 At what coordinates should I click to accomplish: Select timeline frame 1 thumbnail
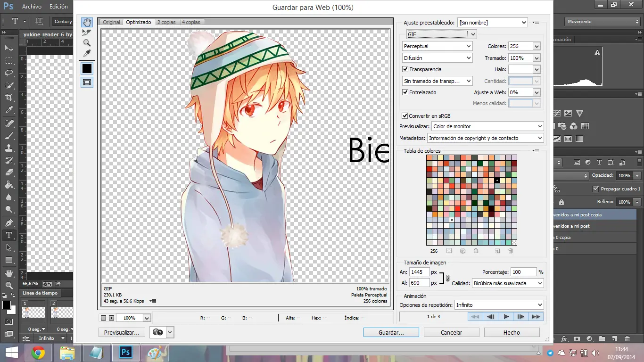coord(33,312)
